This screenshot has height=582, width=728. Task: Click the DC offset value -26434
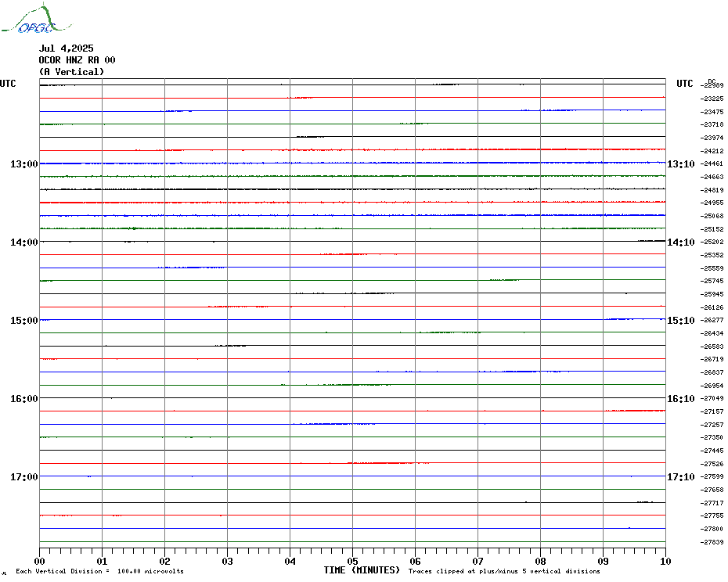coord(712,333)
